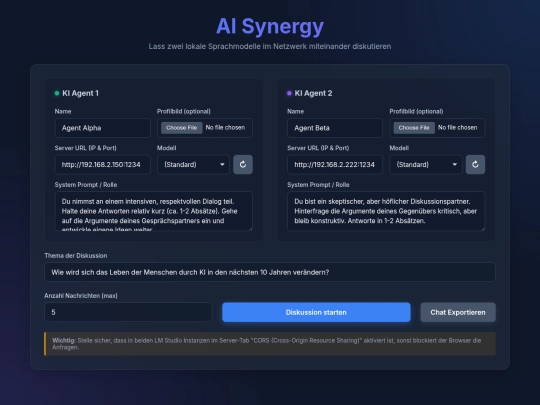The height and width of the screenshot is (405, 540).
Task: Edit Server URL http://192.168.2.222:1234 field
Action: 335,165
